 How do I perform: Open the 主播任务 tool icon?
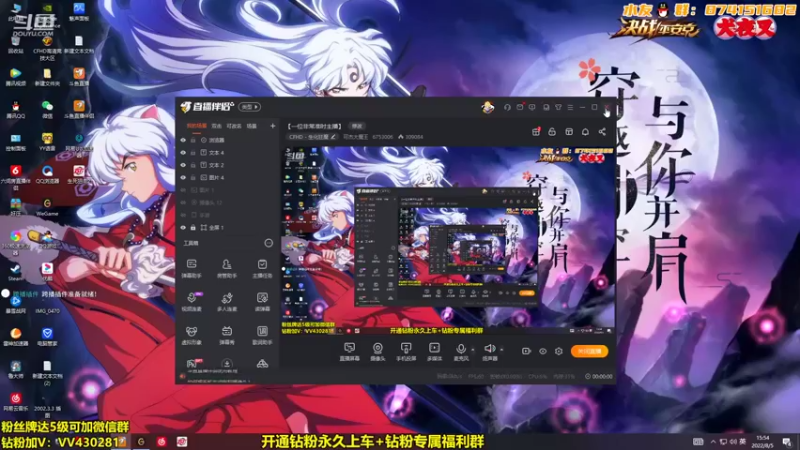point(262,268)
